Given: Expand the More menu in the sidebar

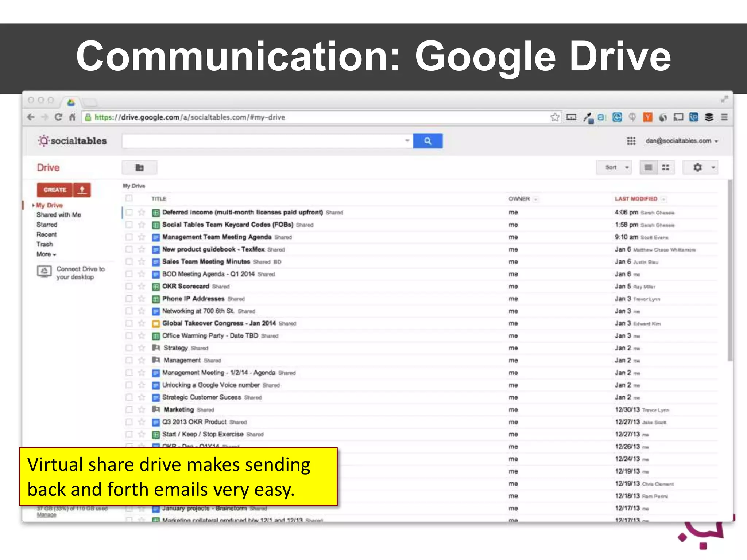Looking at the screenshot, I should pyautogui.click(x=46, y=254).
